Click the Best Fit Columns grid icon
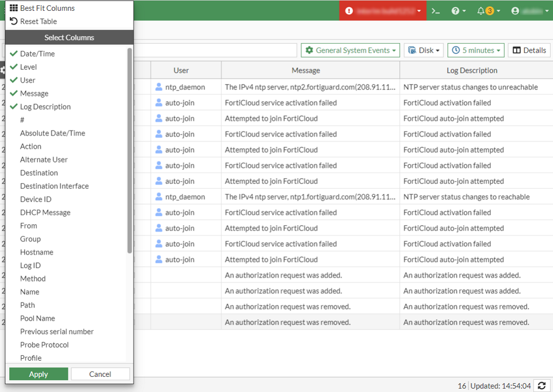Viewport: 553px width, 392px height. click(x=14, y=8)
